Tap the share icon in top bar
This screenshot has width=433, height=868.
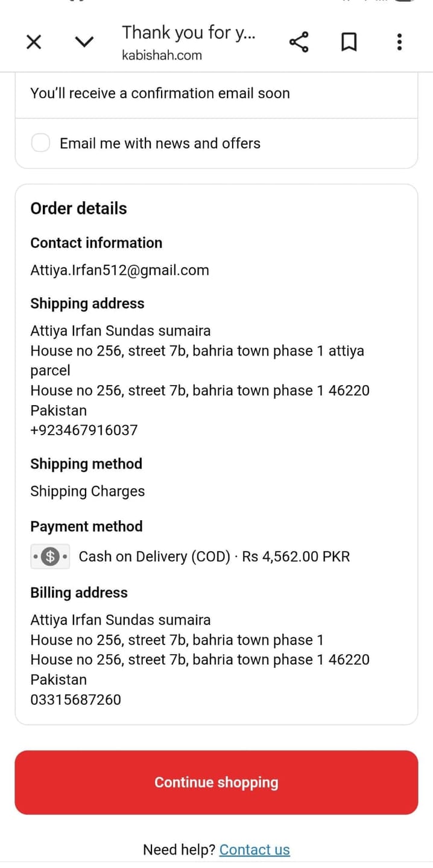[x=299, y=42]
